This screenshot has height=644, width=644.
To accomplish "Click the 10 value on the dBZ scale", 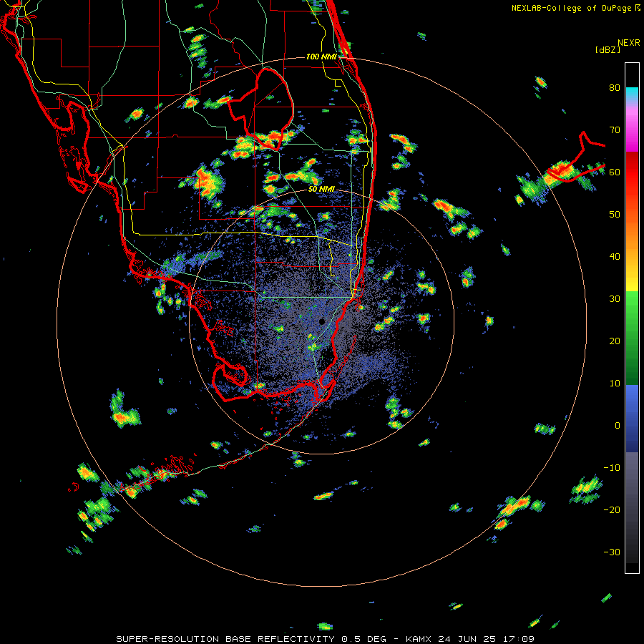I will click(615, 384).
